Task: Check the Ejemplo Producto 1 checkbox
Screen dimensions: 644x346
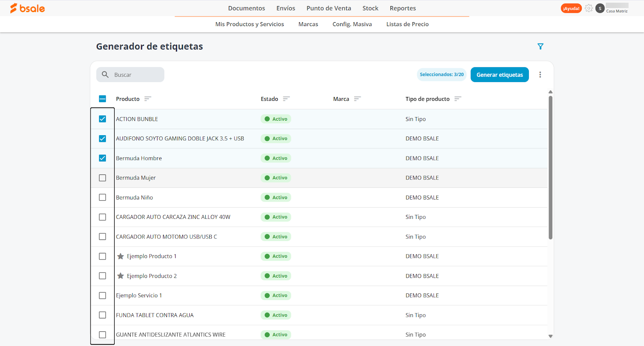Action: pos(102,256)
